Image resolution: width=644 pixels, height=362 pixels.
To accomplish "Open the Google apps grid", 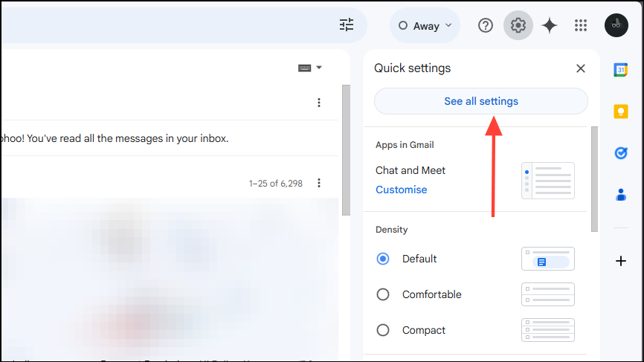I will [x=581, y=25].
